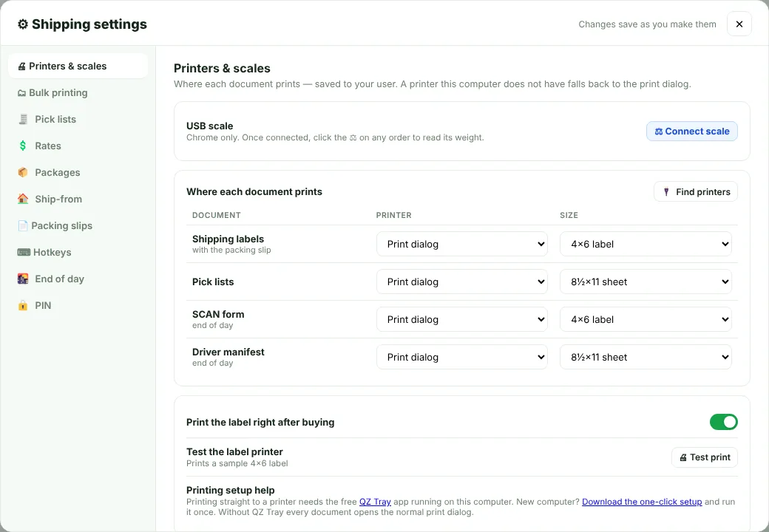Click the flashlight icon on Find printers
The image size is (769, 532).
tap(666, 192)
